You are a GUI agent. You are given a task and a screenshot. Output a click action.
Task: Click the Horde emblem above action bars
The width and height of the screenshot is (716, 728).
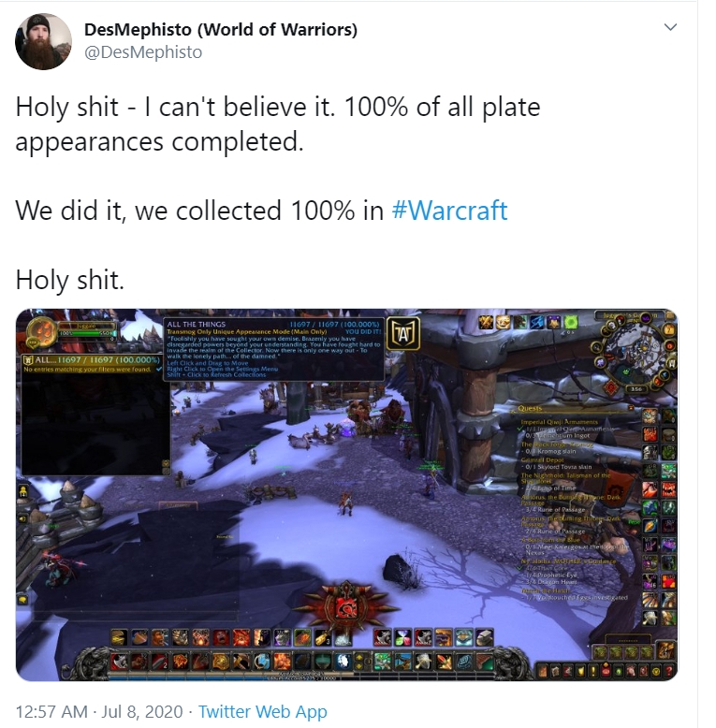tap(346, 607)
